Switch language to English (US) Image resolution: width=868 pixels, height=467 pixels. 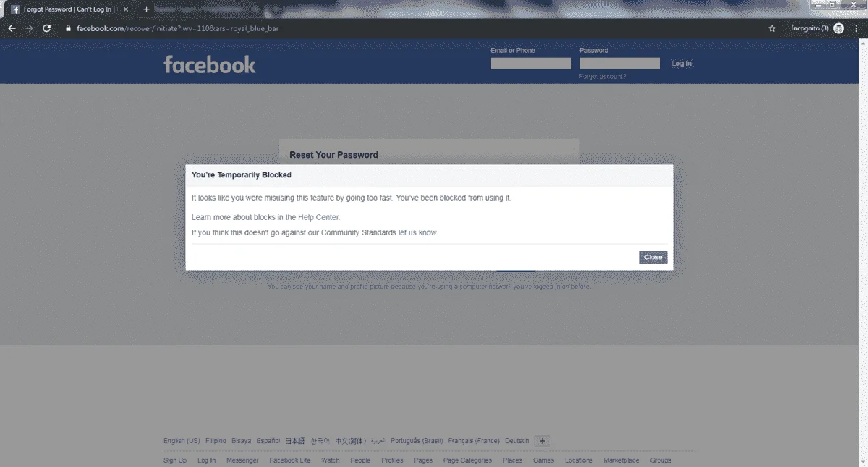point(182,441)
